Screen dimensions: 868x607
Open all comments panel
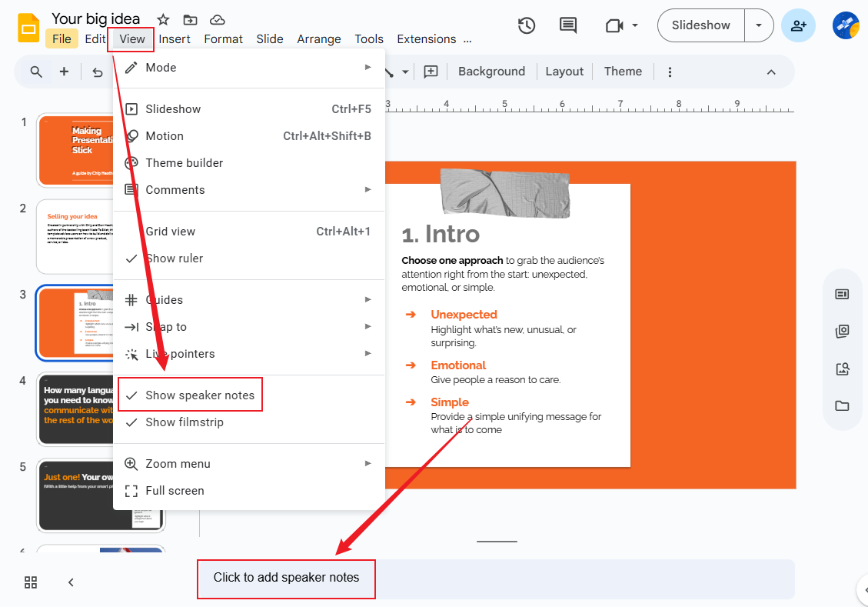[x=567, y=25]
